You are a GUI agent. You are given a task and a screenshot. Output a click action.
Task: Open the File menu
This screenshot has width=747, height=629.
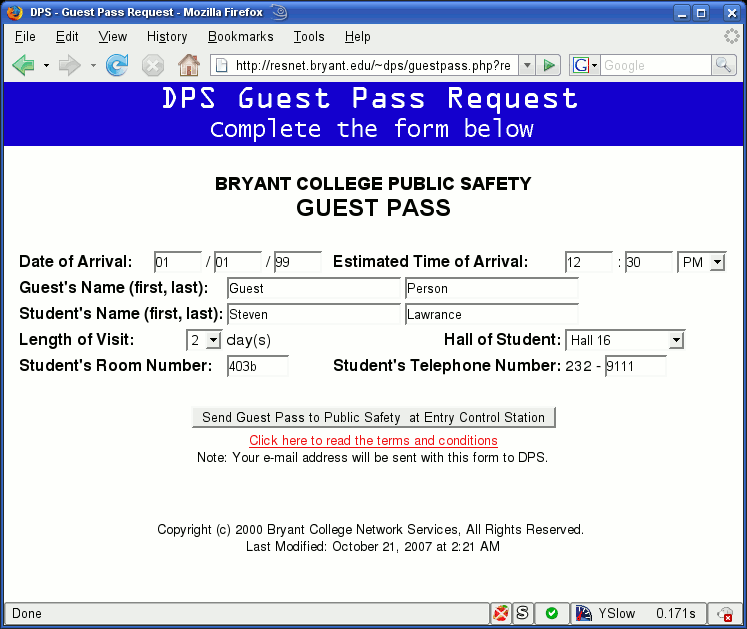tap(25, 37)
